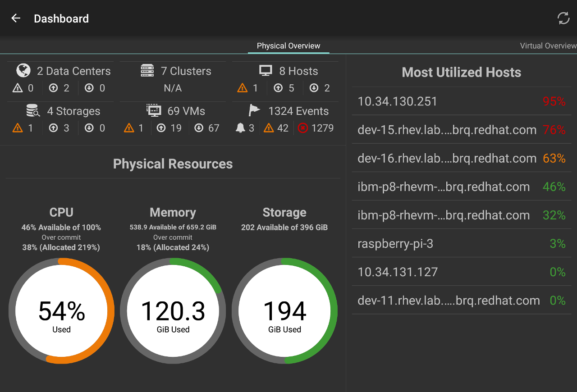Select the Storage 194 GiB gauge
This screenshot has width=577, height=392.
click(x=284, y=311)
